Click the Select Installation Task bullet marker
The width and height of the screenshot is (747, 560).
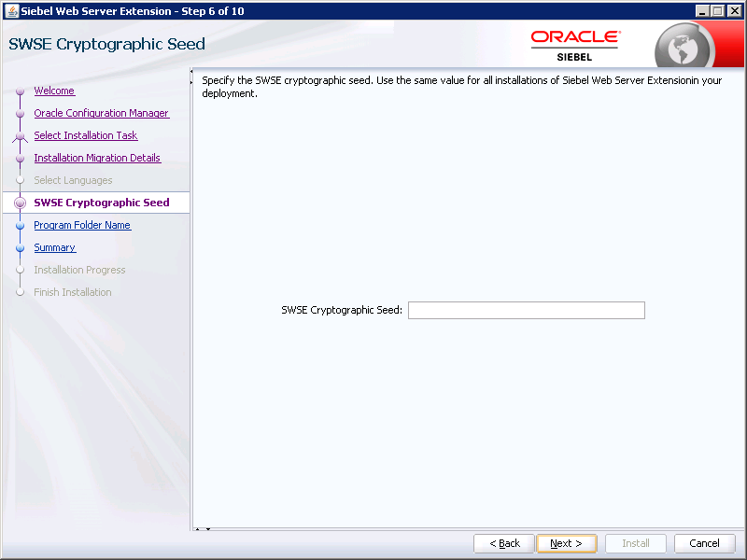point(20,136)
